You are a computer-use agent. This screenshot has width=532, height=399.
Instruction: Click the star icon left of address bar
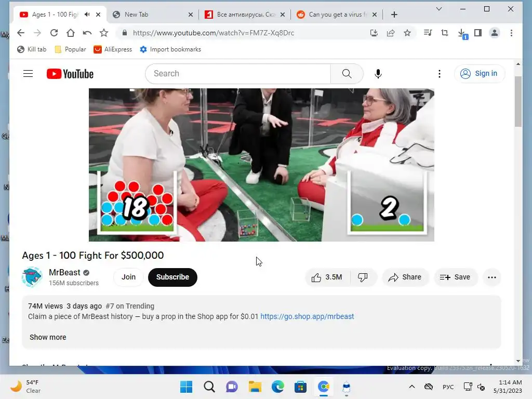coord(104,33)
